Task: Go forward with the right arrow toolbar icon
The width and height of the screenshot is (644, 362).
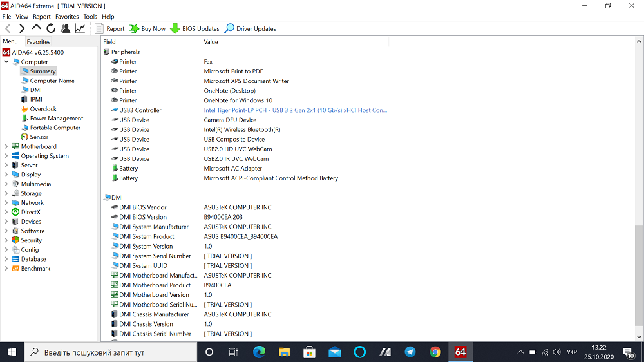Action: [22, 28]
